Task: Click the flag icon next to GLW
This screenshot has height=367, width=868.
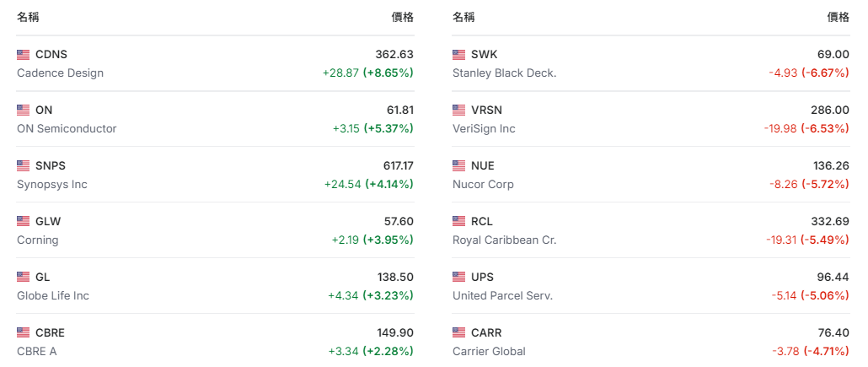Action: click(x=23, y=222)
